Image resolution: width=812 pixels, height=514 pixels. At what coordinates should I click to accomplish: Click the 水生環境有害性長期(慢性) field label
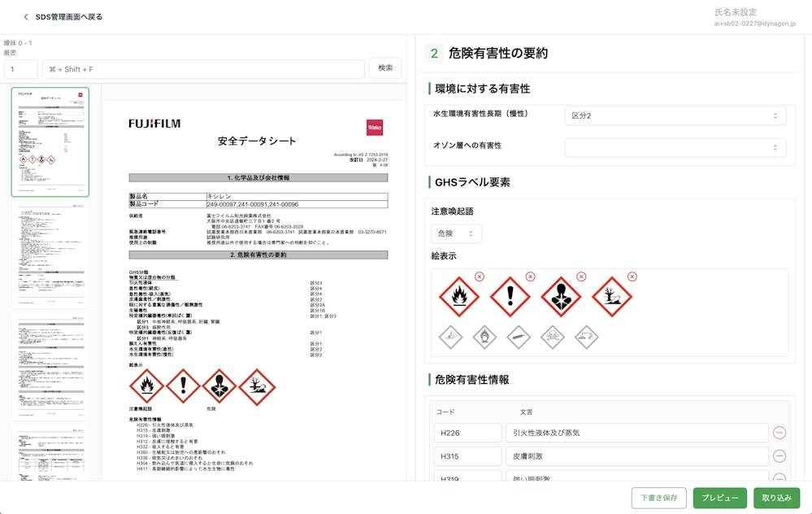tap(480, 114)
